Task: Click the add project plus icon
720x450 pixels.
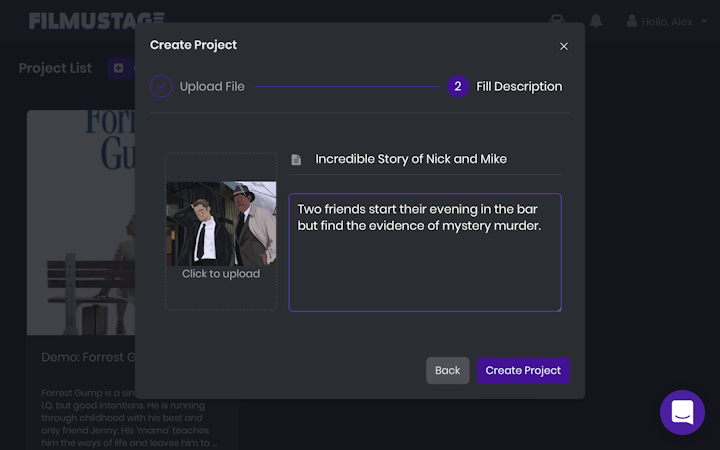Action: pyautogui.click(x=118, y=68)
